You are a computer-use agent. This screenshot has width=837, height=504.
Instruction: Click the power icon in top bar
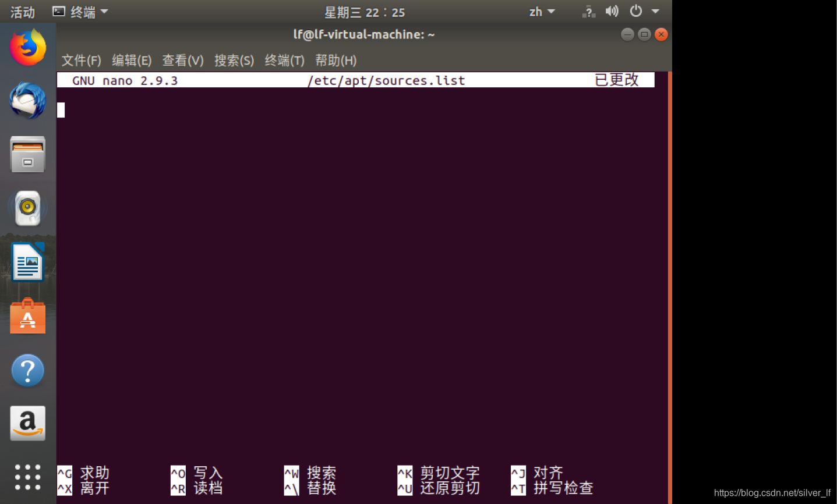tap(636, 11)
